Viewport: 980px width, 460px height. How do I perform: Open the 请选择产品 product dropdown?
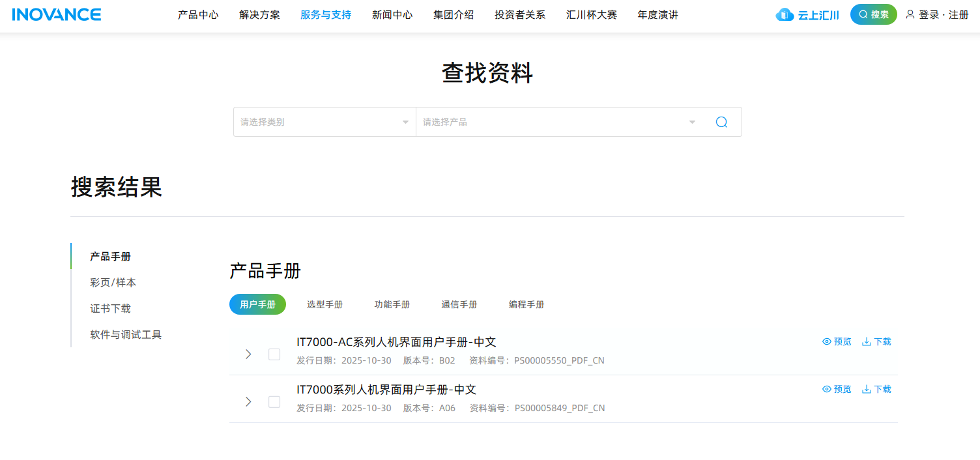(559, 122)
